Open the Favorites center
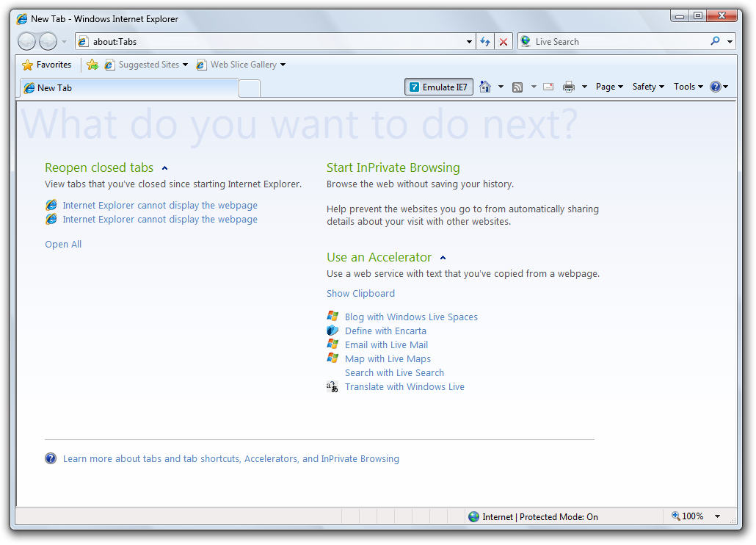The image size is (756, 545). coord(47,65)
